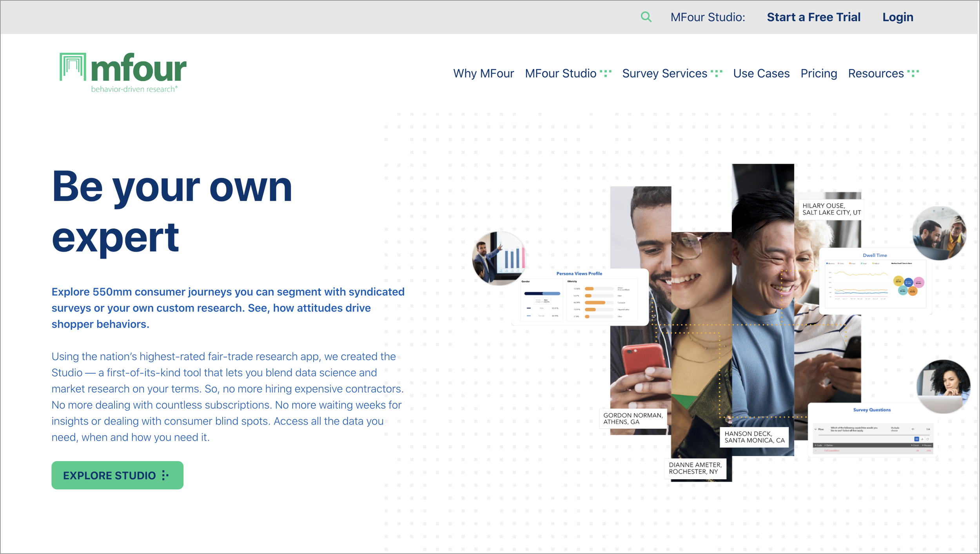Expand the MFour Studio dots menu
Image resolution: width=980 pixels, height=554 pixels.
[x=606, y=73]
